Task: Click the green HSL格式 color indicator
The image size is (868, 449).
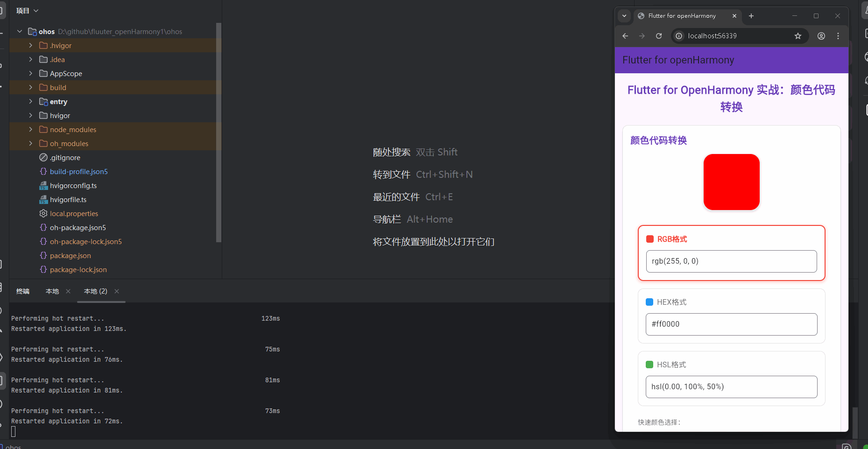Action: tap(649, 365)
